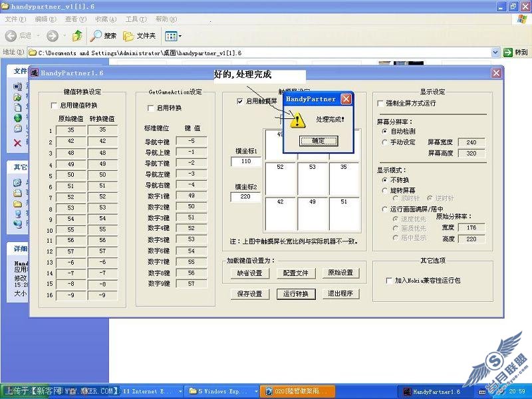Image resolution: width=532 pixels, height=399 pixels.
Task: Click the 高度 field showing 220
Action: point(471,239)
